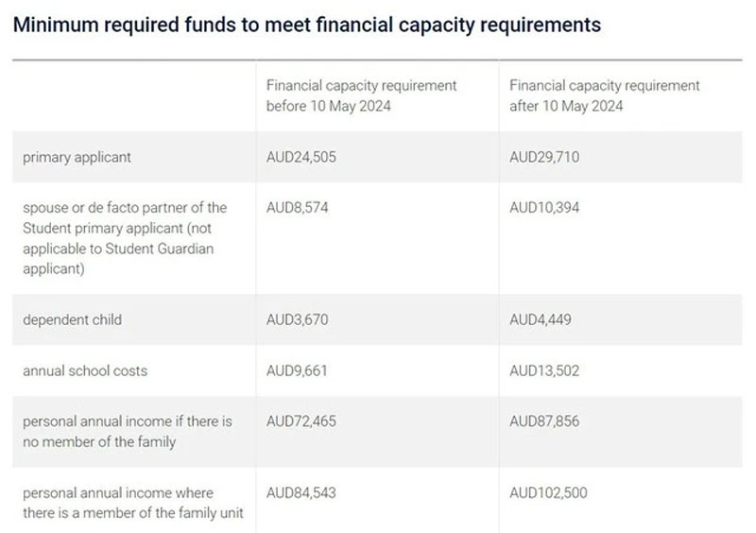Click the spouse or de facto partner label
This screenshot has height=533, width=756.
pos(125,238)
